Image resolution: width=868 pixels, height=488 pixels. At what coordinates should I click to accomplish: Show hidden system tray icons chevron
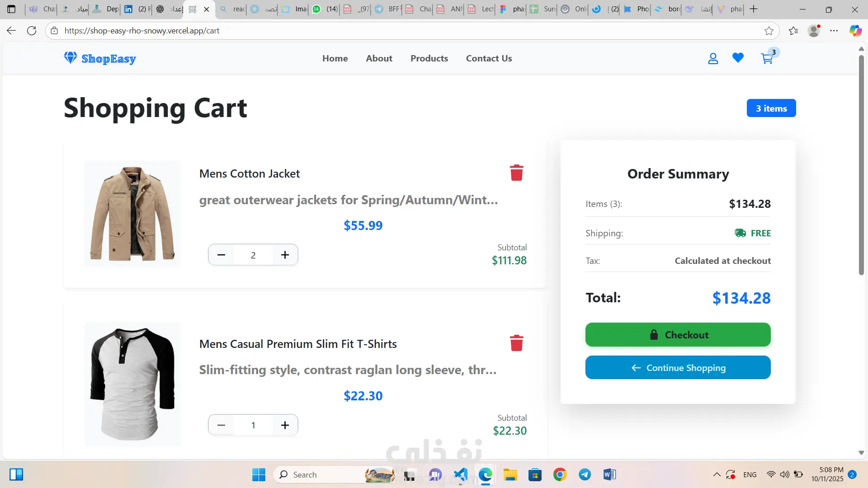(717, 474)
